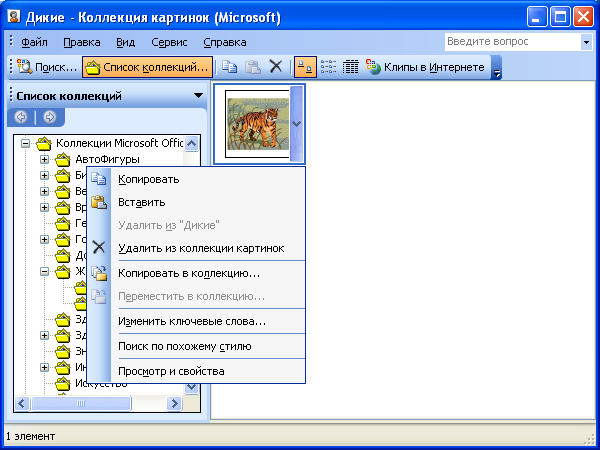600x450 pixels.
Task: Choose Удалить из коллекции картинок
Action: pos(201,248)
